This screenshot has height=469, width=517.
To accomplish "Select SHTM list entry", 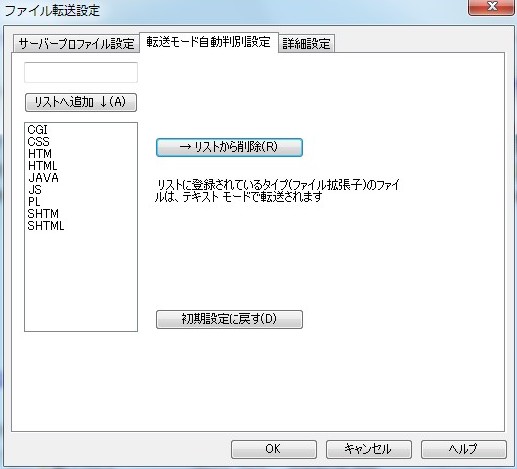I will (x=43, y=214).
